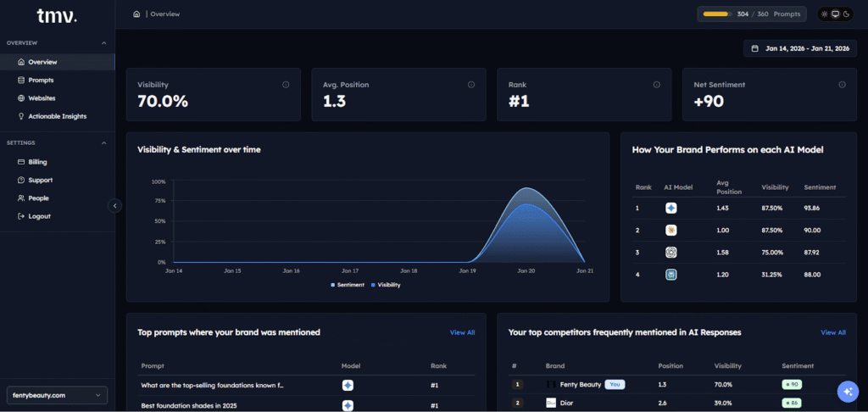Click the 31.25% visibility value in rank 4 row

click(771, 275)
